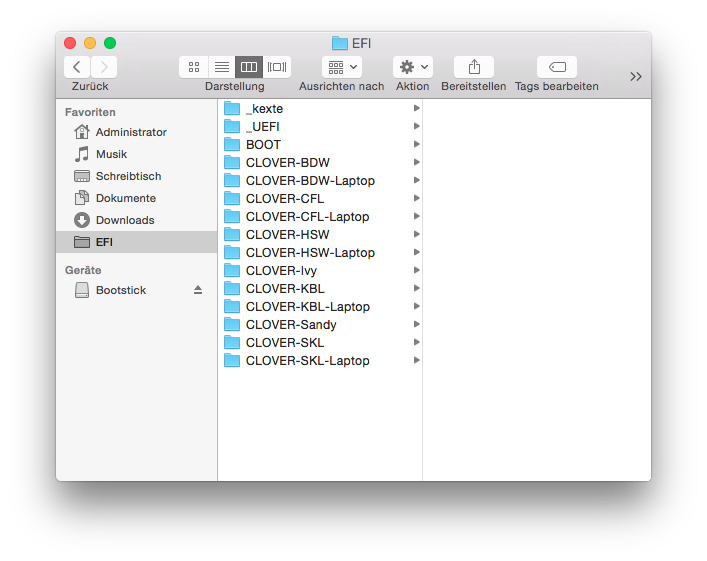This screenshot has height=561, width=707.
Task: Click the EFI folder icon in title bar
Action: [x=340, y=43]
